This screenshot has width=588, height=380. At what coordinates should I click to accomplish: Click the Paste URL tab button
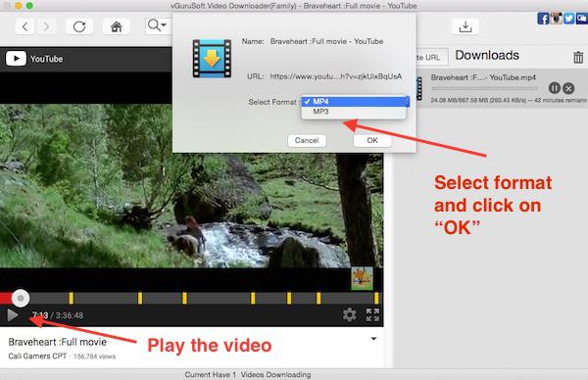(x=432, y=58)
